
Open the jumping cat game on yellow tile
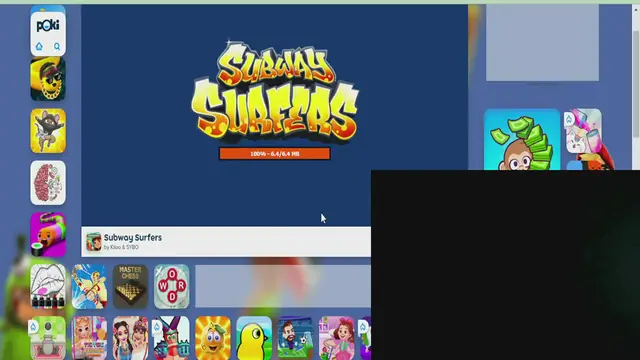[x=48, y=131]
